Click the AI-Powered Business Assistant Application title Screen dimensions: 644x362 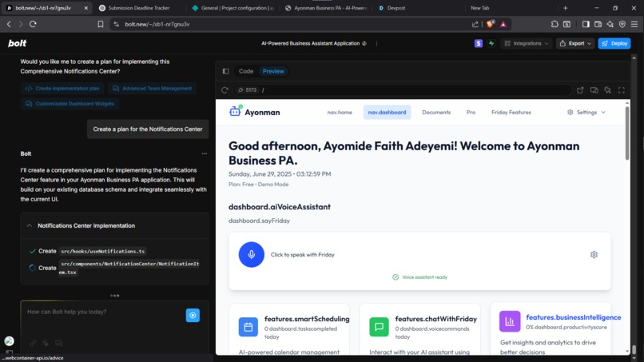(311, 43)
